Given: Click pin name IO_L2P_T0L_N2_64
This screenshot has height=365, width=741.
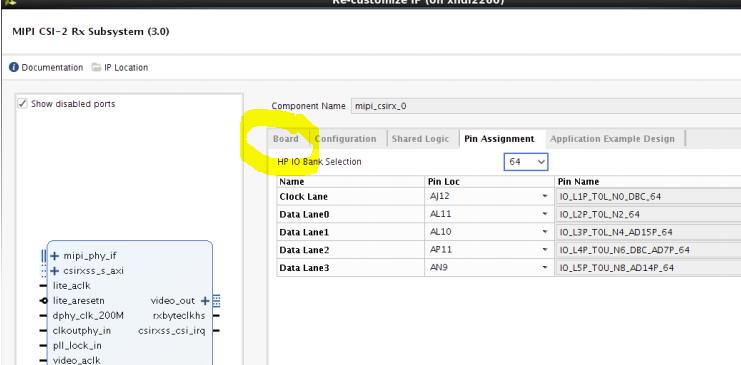Looking at the screenshot, I should tap(599, 215).
